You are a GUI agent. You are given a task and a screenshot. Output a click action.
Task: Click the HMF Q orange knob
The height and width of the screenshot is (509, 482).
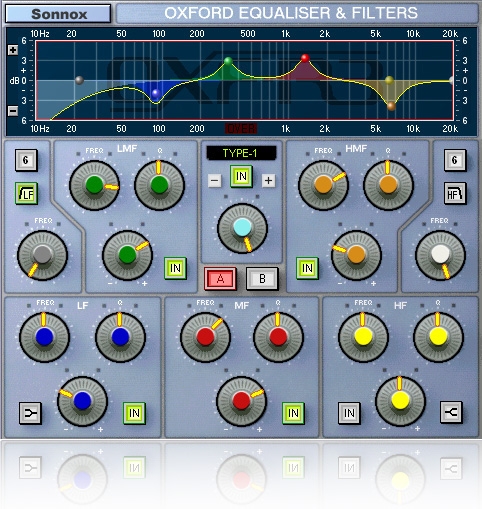coord(388,185)
